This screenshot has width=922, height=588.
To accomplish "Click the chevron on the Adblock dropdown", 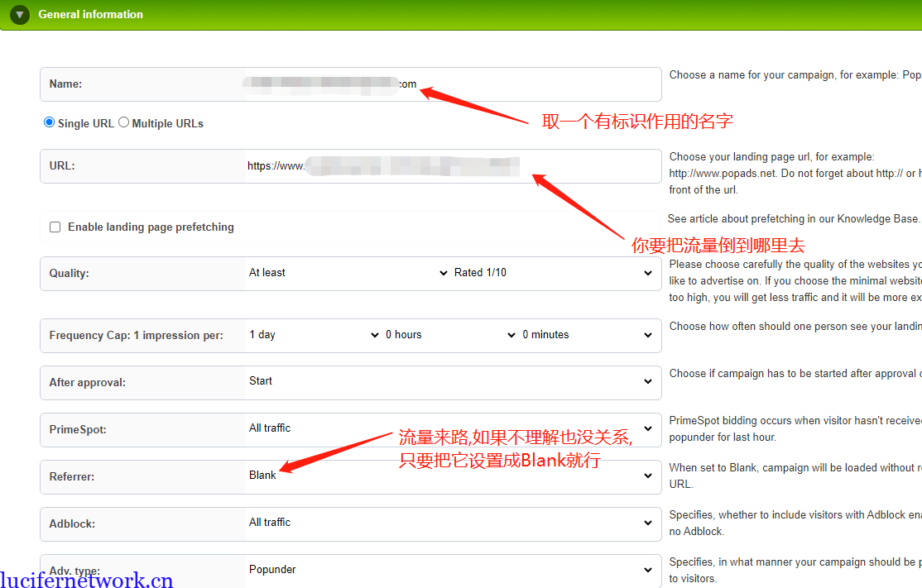I will coord(648,523).
